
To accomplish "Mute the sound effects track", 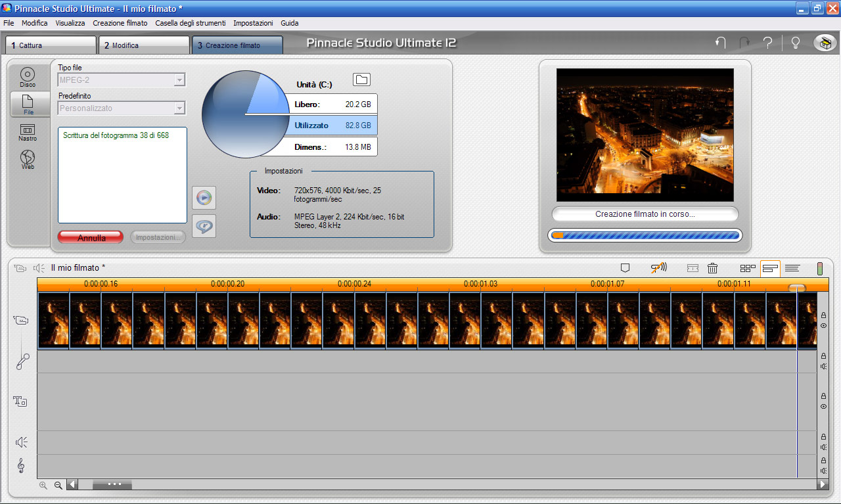I will 823,447.
